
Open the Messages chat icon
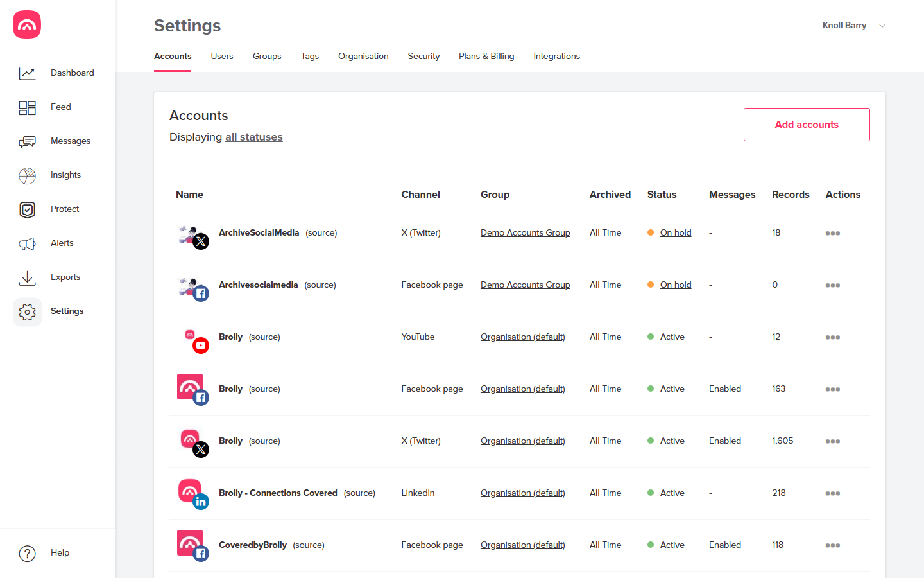pyautogui.click(x=27, y=141)
